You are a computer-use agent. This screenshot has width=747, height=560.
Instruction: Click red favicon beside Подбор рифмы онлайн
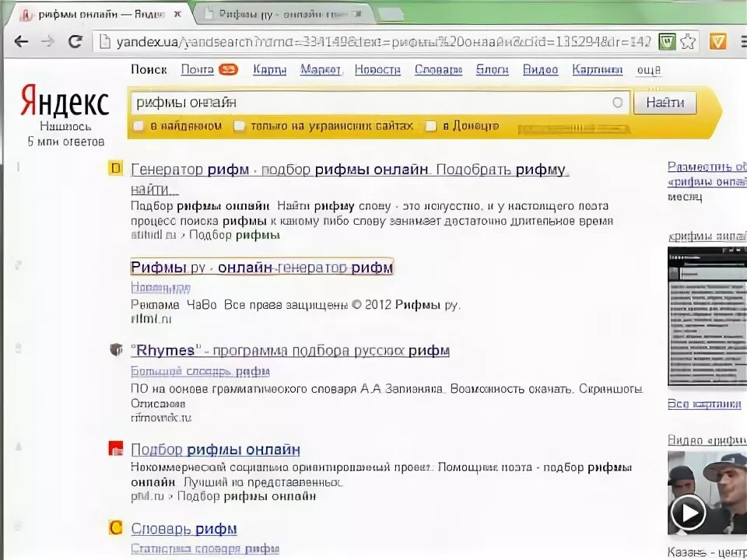(116, 448)
